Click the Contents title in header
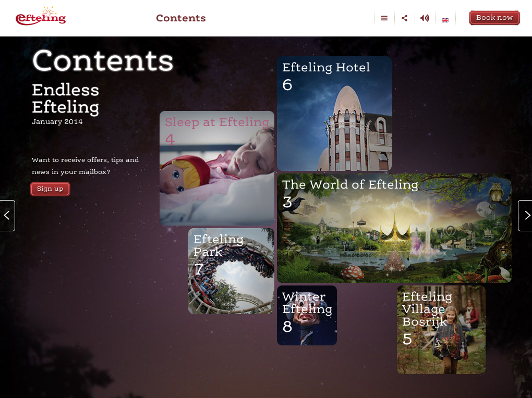The height and width of the screenshot is (398, 532). click(x=180, y=18)
